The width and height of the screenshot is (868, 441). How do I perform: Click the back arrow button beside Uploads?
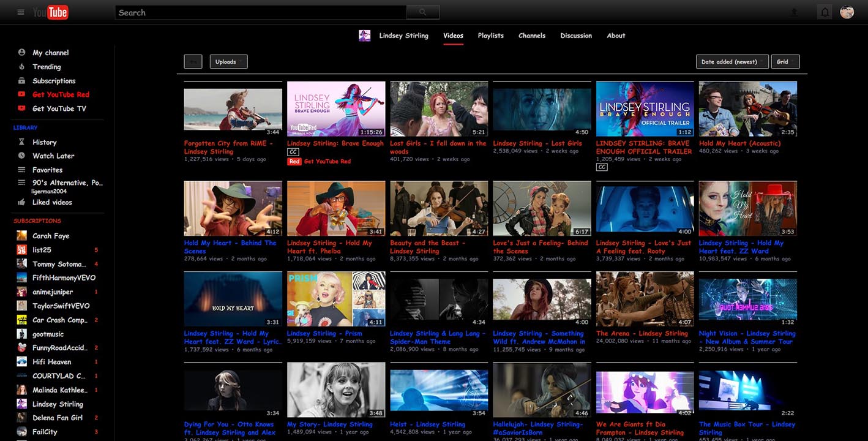(193, 62)
